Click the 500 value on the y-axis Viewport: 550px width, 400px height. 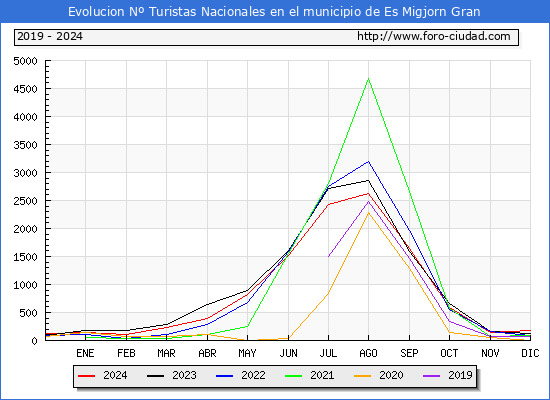[28, 313]
